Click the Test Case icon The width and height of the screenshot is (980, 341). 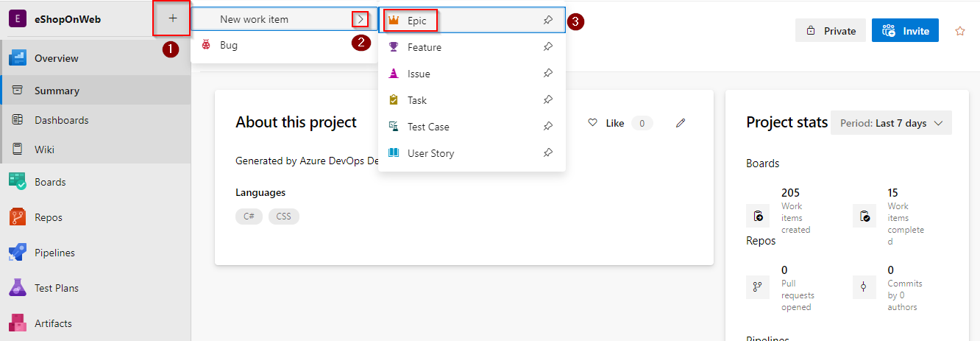click(x=394, y=127)
